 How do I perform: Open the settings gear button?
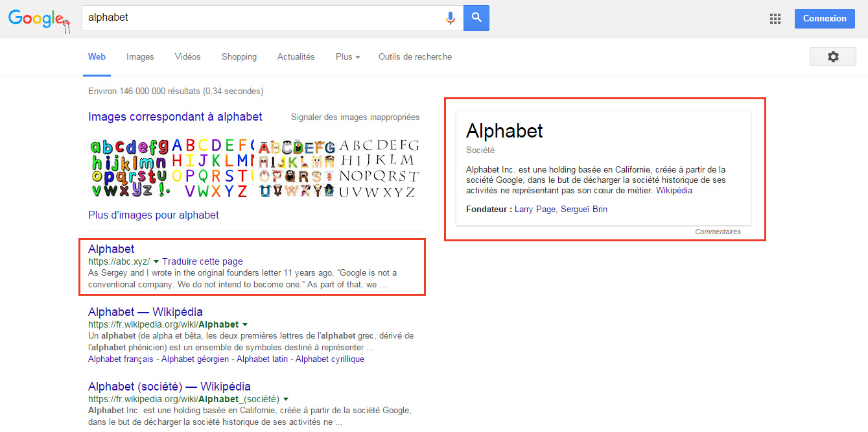click(x=833, y=57)
